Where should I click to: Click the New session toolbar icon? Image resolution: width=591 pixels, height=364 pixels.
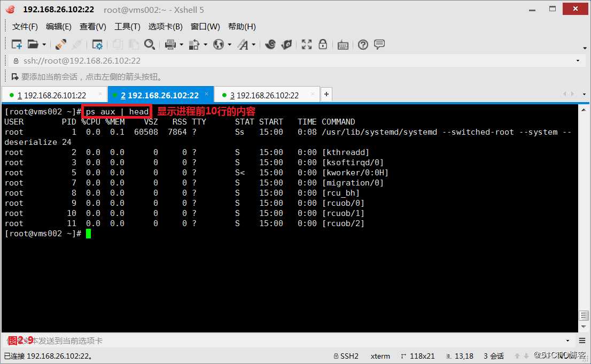17,44
